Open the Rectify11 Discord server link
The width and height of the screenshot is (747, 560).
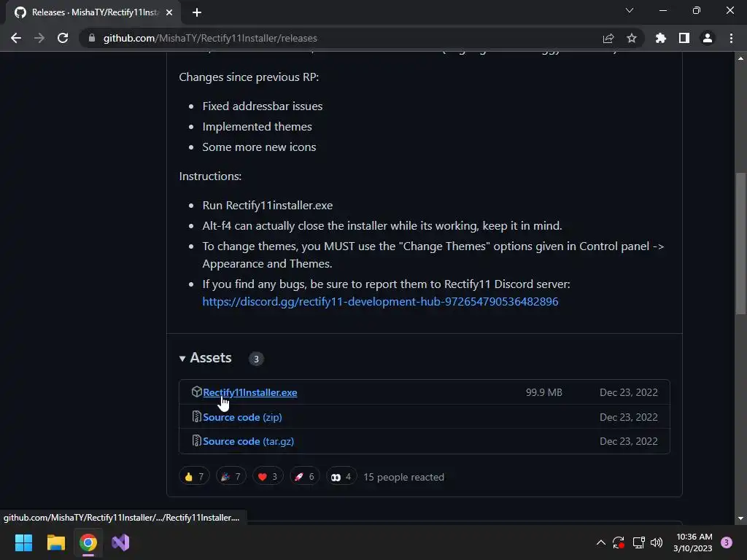[380, 301]
